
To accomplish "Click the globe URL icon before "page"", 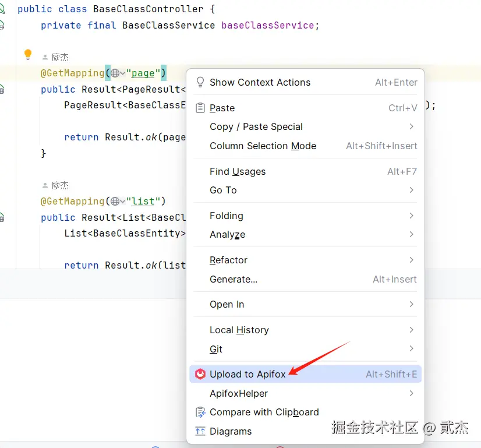I will point(115,73).
